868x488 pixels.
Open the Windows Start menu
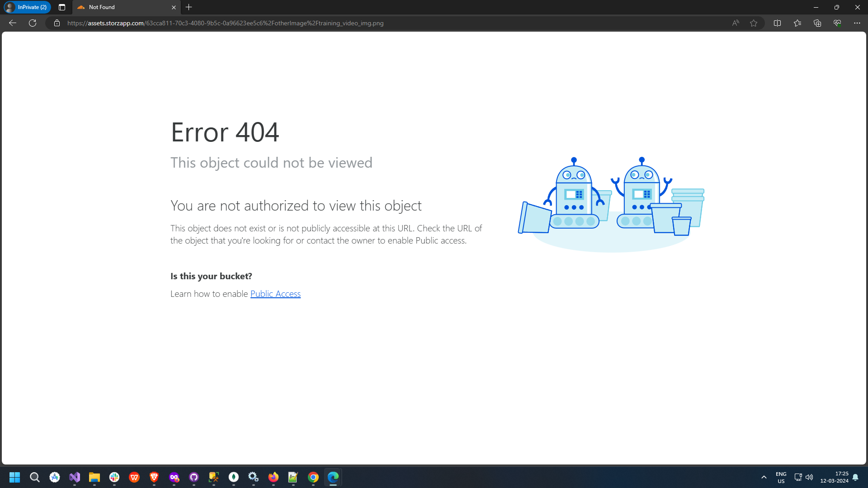pyautogui.click(x=15, y=477)
